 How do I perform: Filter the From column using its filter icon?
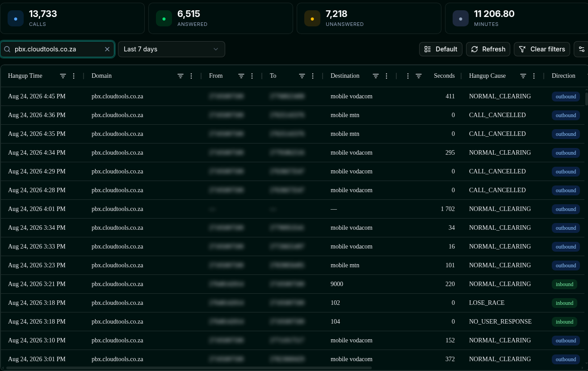241,76
